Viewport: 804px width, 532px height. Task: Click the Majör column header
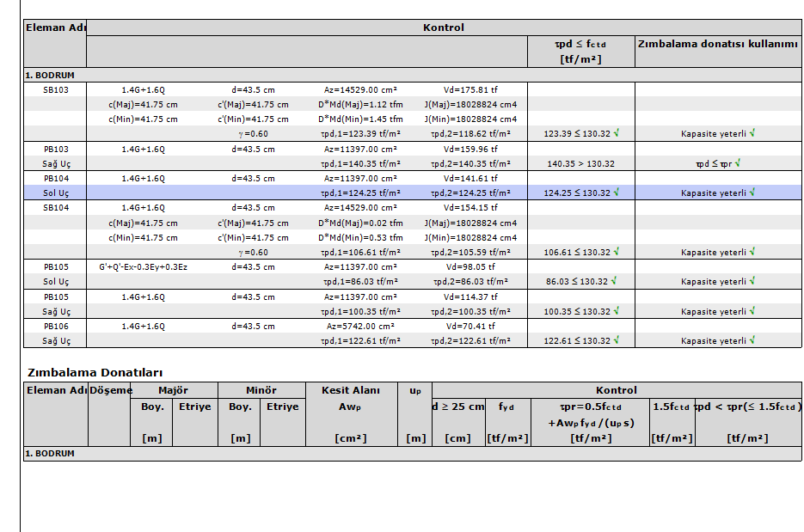click(x=173, y=390)
